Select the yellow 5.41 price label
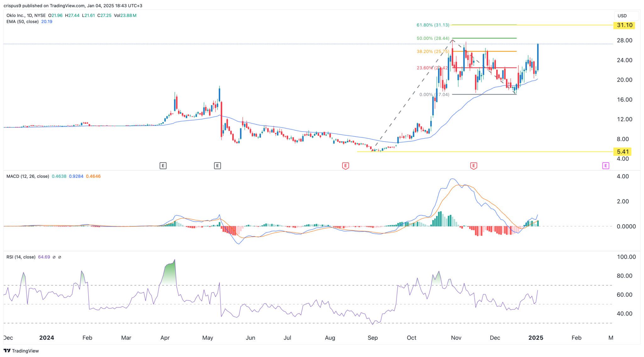644x357 pixels. 623,152
